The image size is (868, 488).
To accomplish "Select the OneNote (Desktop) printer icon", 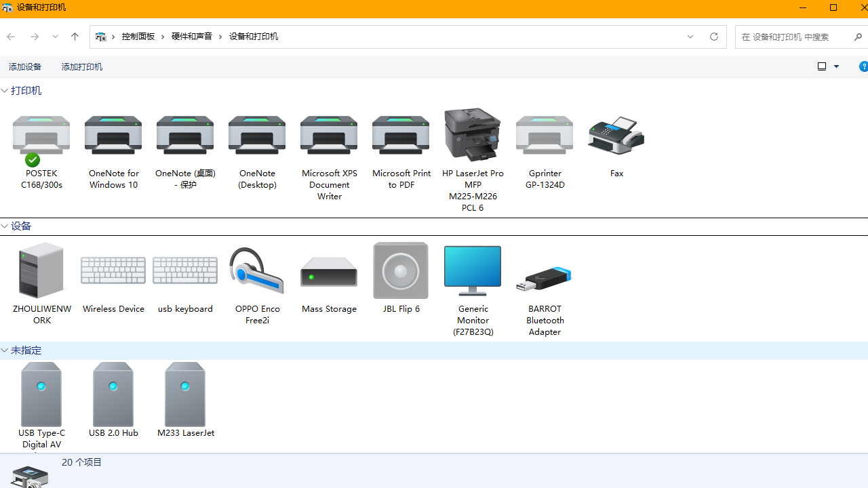I will click(x=257, y=136).
